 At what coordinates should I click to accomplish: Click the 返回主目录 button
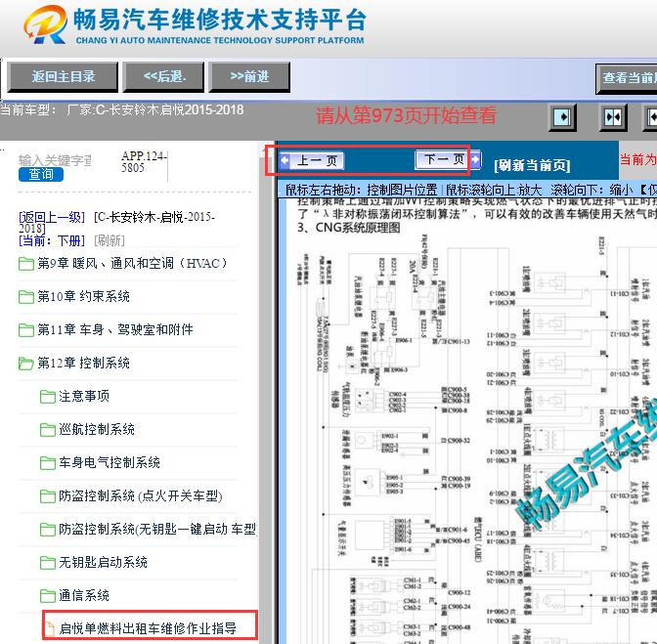[x=63, y=76]
